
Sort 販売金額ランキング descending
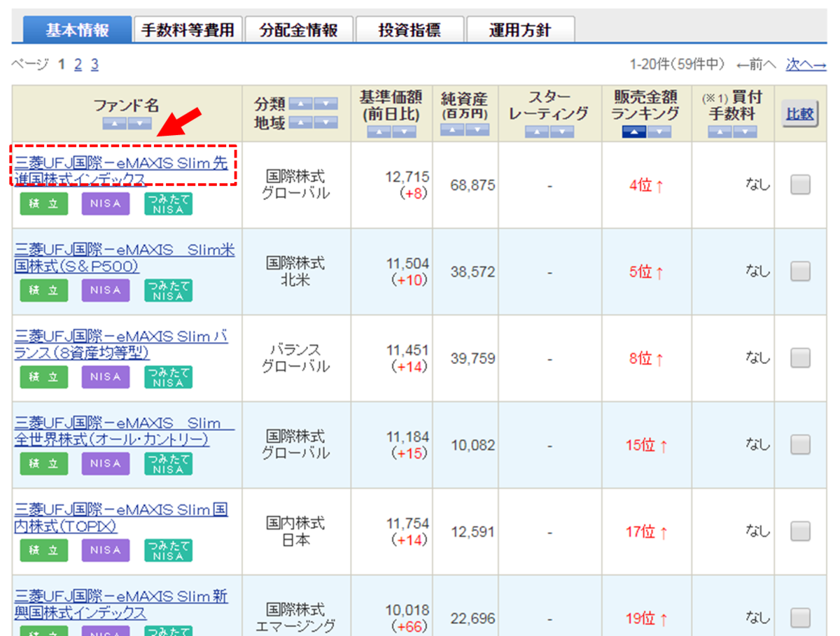click(659, 131)
